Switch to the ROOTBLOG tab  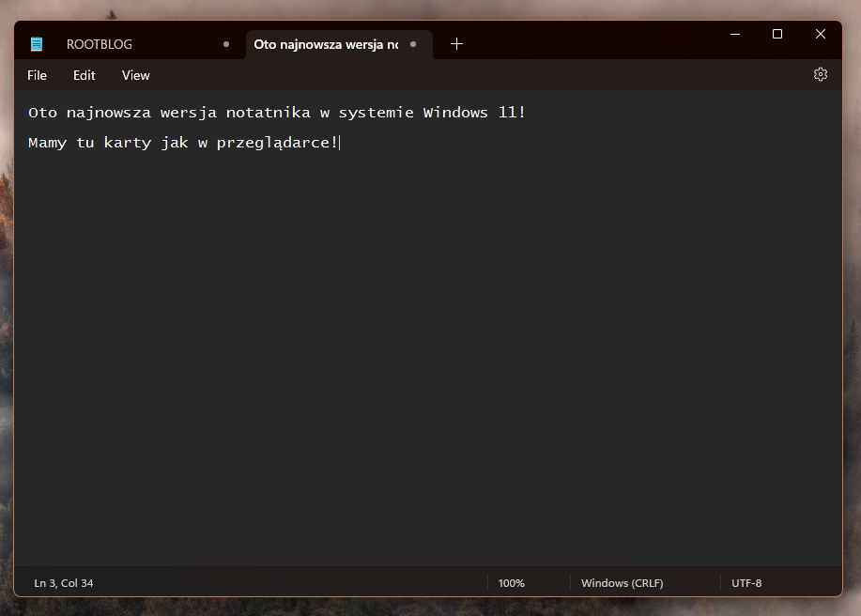100,44
